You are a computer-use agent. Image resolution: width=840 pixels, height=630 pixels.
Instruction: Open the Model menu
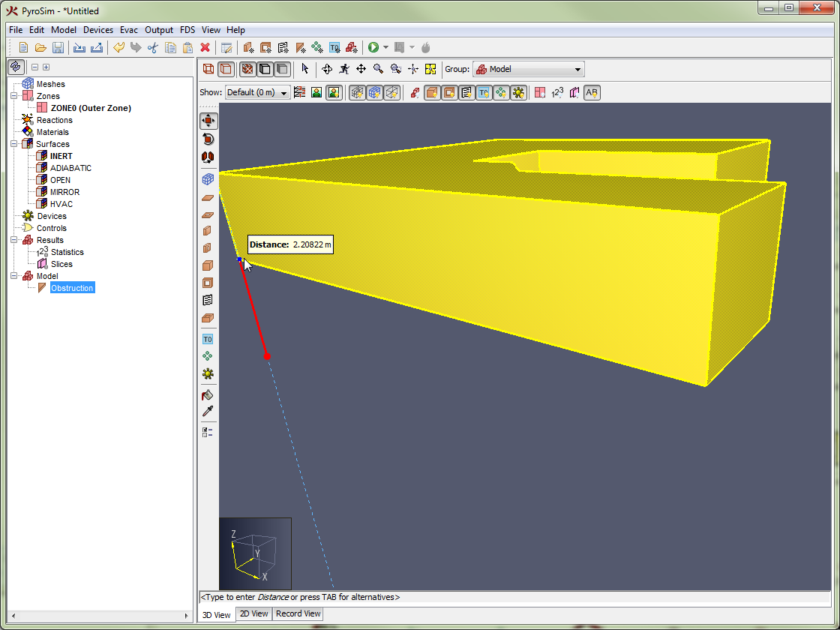(x=63, y=30)
